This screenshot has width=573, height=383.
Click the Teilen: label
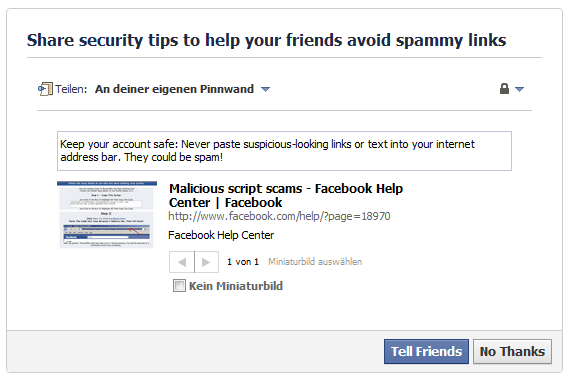point(71,89)
